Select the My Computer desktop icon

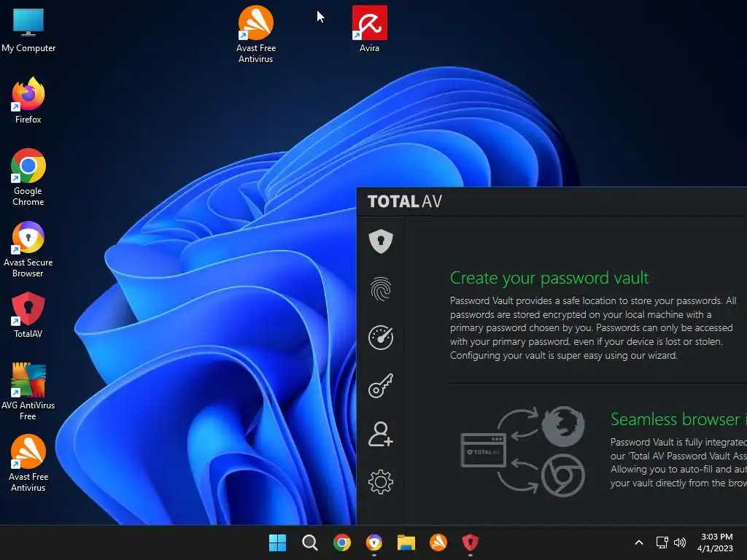point(28,30)
